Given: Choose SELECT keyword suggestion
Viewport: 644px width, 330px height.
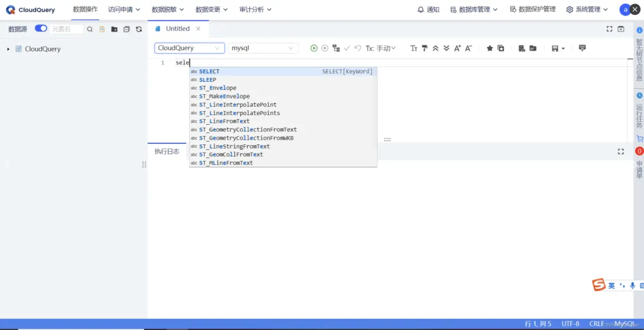Looking at the screenshot, I should point(283,72).
